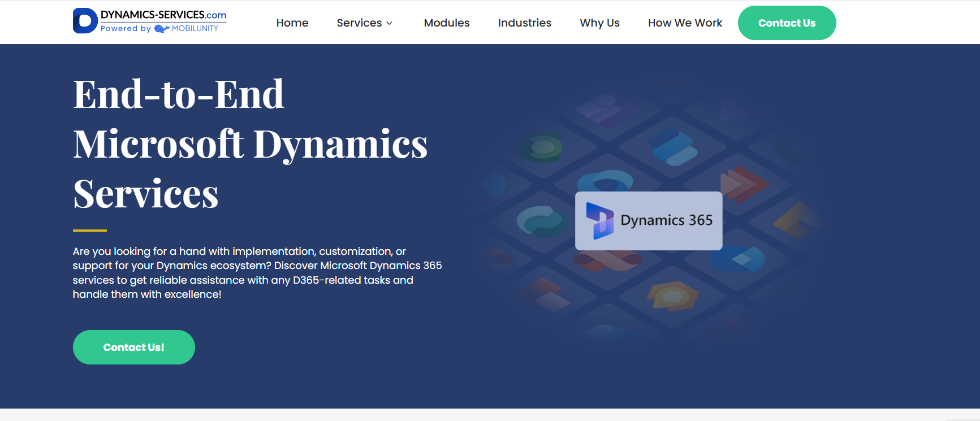Open the Services menu item

point(359,23)
